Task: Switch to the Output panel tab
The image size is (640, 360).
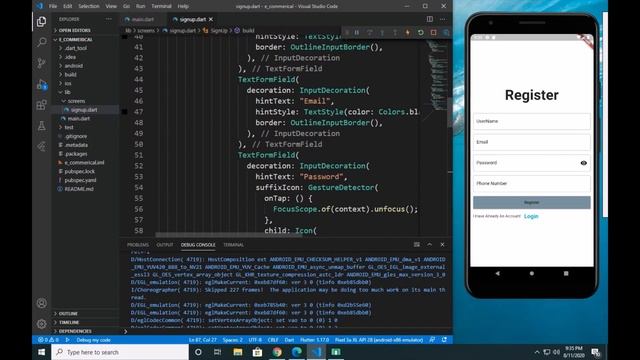Action: tap(165, 244)
